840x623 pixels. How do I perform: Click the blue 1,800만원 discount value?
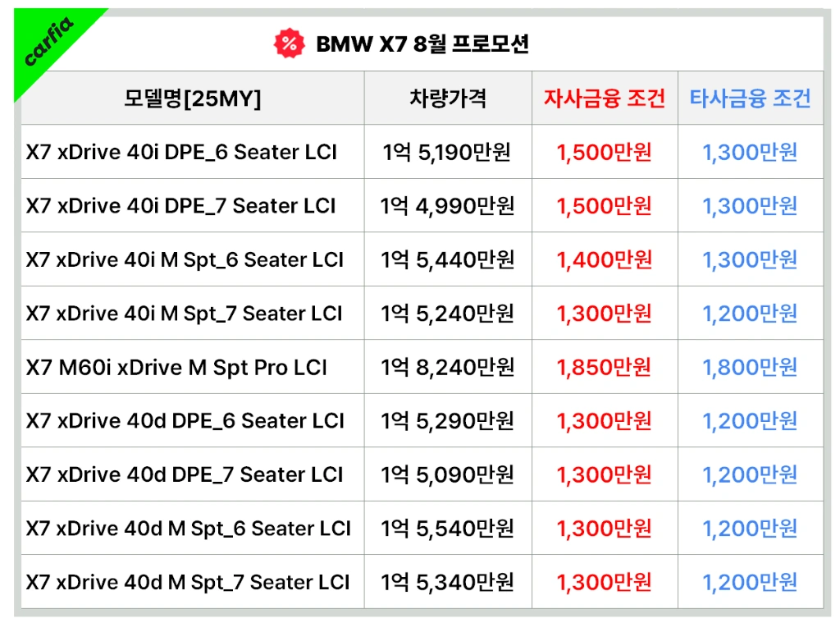pos(750,367)
